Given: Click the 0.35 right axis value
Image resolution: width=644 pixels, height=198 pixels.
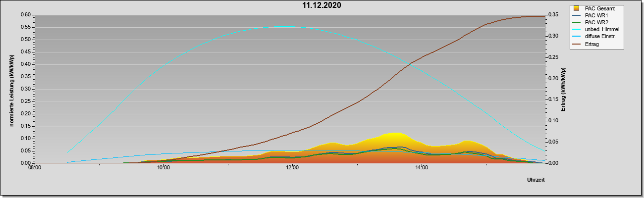Looking at the screenshot, I should [x=553, y=15].
